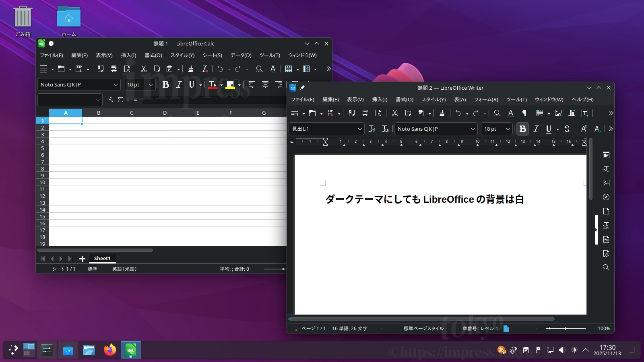Open Writer font size 18 pt dropdown
The image size is (644, 362).
coord(508,129)
